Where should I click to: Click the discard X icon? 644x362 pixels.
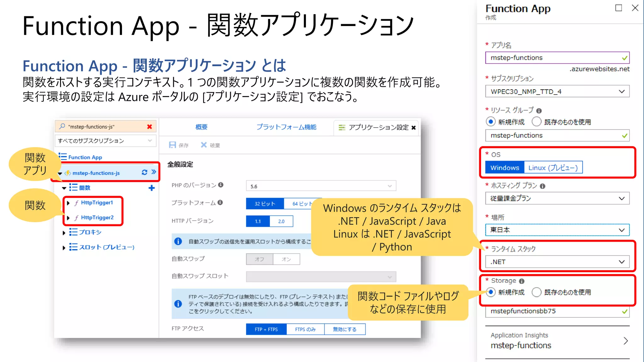[204, 145]
